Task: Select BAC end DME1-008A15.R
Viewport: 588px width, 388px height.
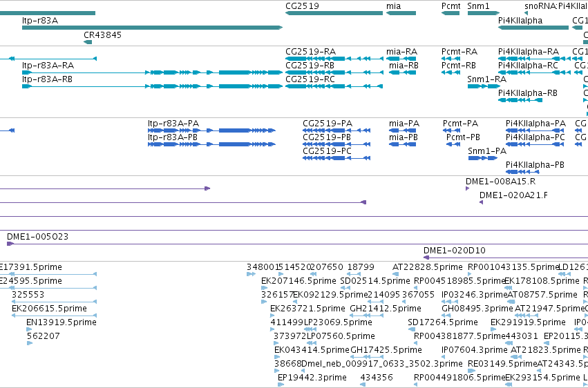Action: point(467,188)
